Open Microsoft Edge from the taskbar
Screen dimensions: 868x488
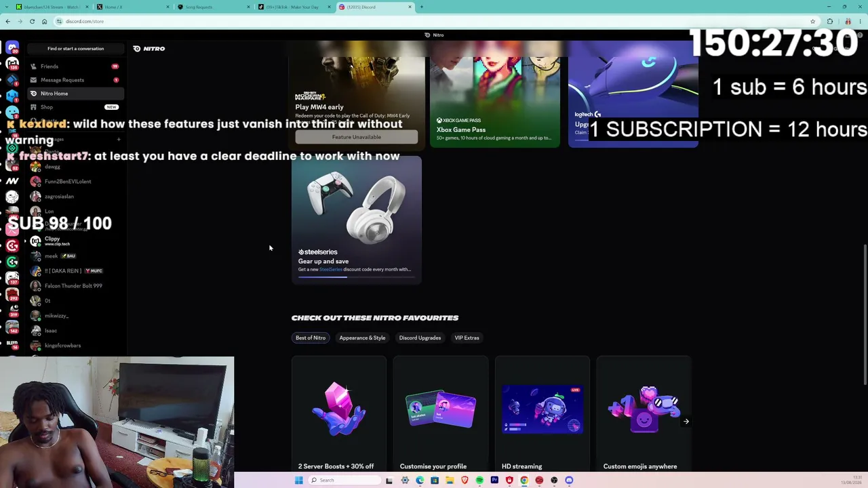tap(420, 481)
